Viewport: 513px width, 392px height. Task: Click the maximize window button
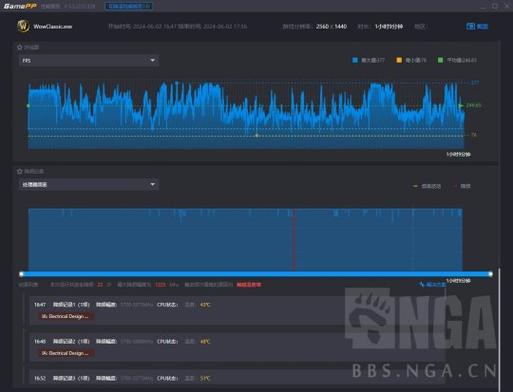pyautogui.click(x=495, y=6)
